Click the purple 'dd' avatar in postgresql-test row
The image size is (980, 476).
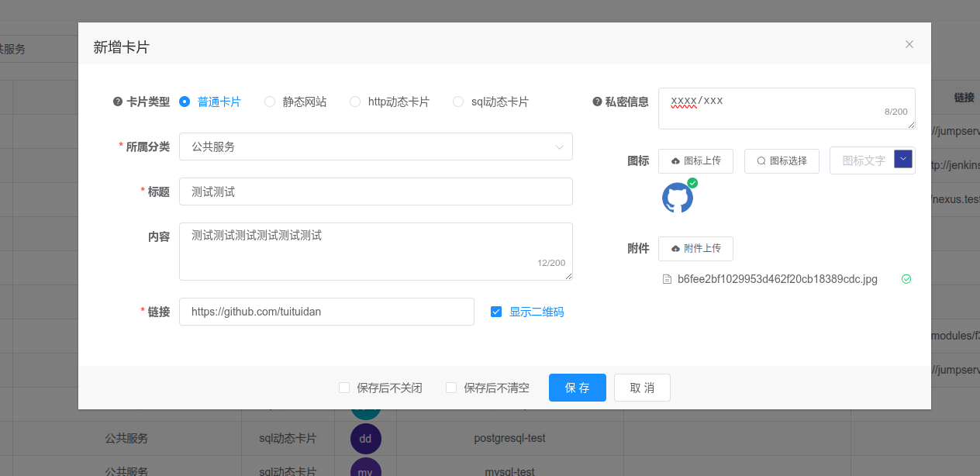(x=365, y=438)
